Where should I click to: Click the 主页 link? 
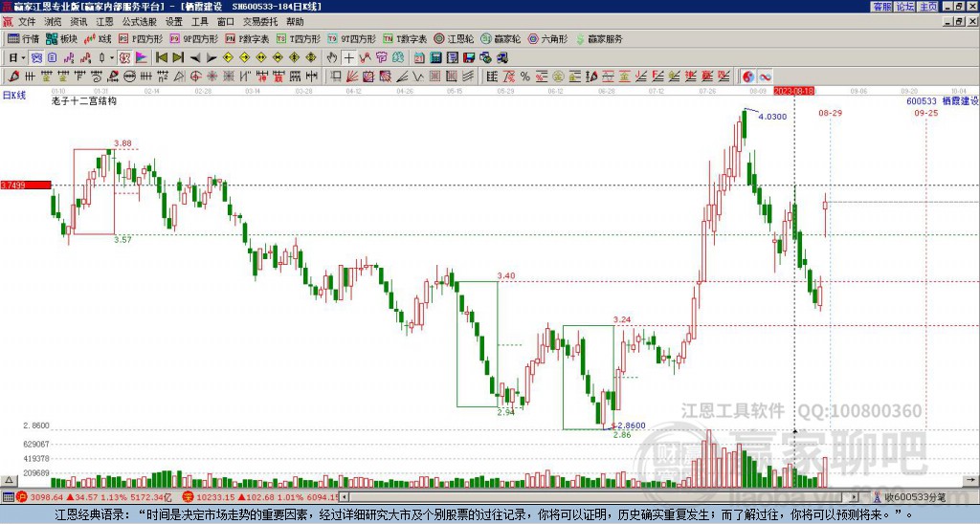point(928,7)
